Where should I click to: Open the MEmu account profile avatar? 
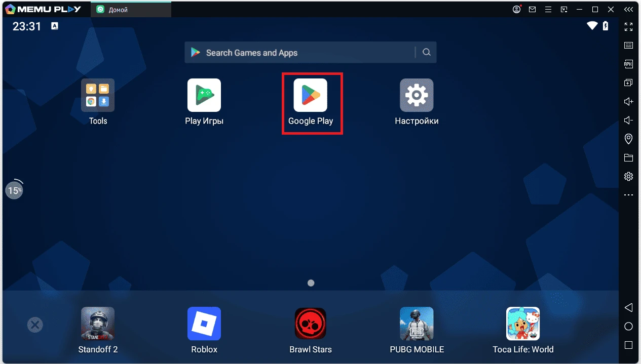tap(516, 9)
